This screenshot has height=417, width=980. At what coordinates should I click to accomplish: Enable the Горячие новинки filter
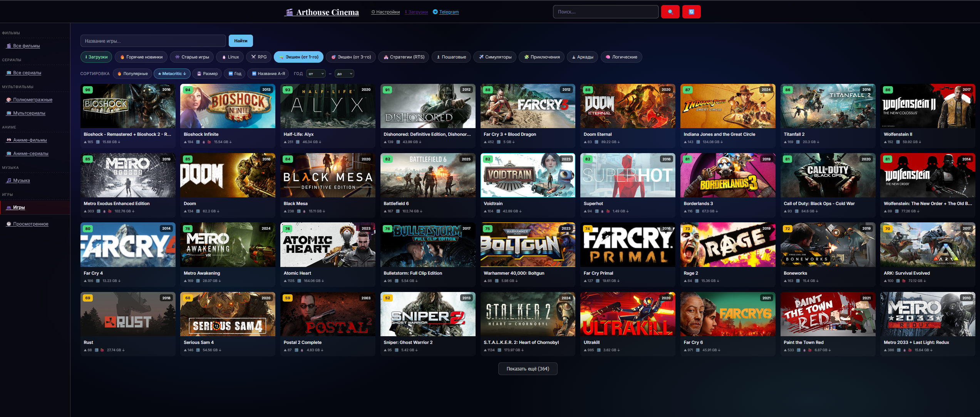pyautogui.click(x=141, y=57)
